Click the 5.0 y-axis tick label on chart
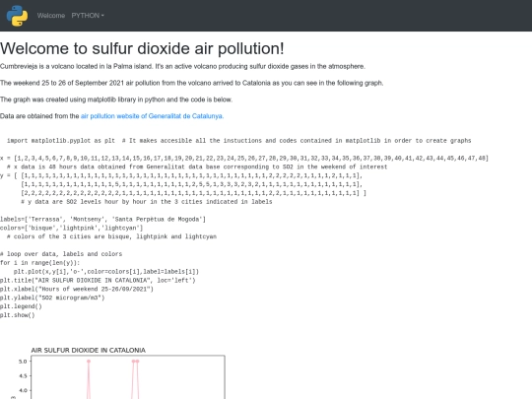Viewport: 532px width, 399px height. [23, 362]
